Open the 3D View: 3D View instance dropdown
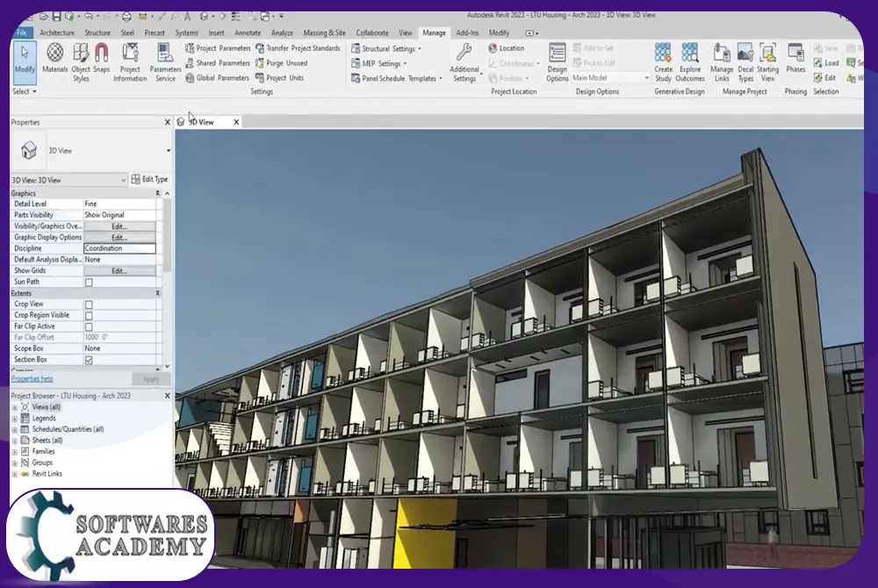 click(68, 180)
